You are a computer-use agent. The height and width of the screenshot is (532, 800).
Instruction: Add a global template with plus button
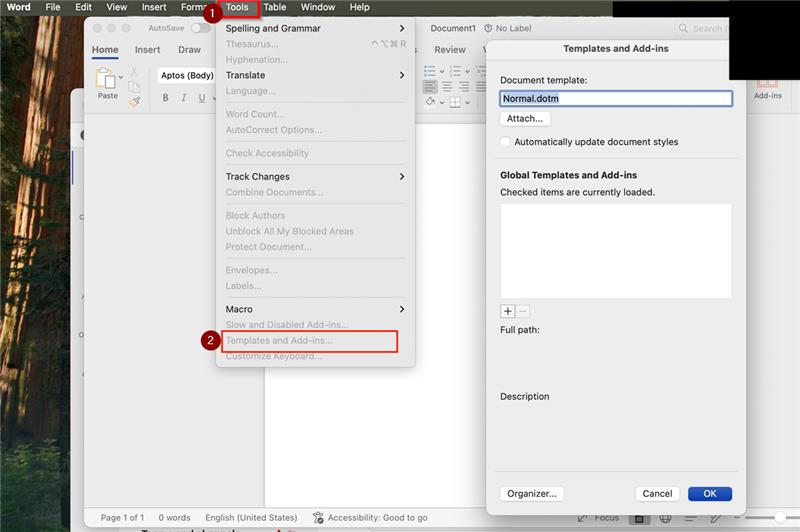(x=508, y=311)
